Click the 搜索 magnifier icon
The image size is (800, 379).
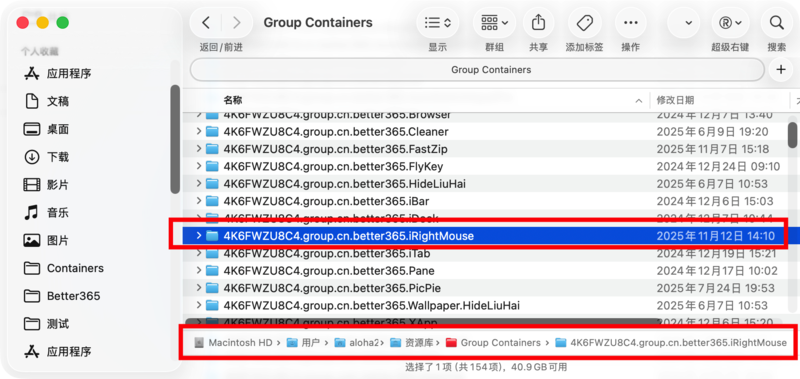tap(777, 23)
